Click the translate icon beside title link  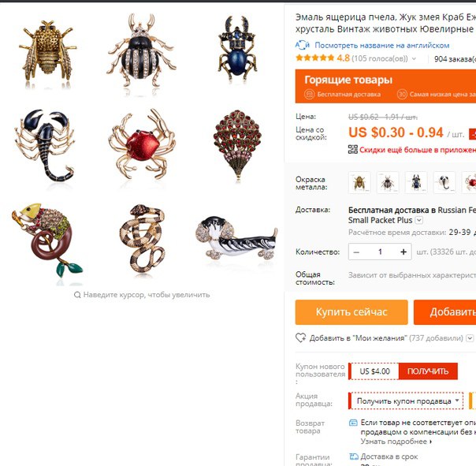click(x=303, y=45)
